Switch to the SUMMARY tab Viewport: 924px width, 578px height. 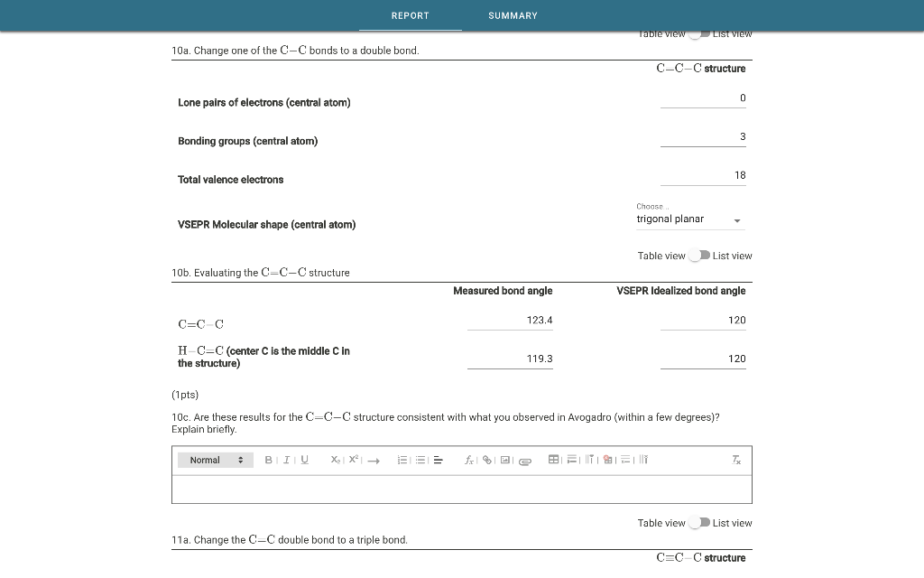coord(513,15)
